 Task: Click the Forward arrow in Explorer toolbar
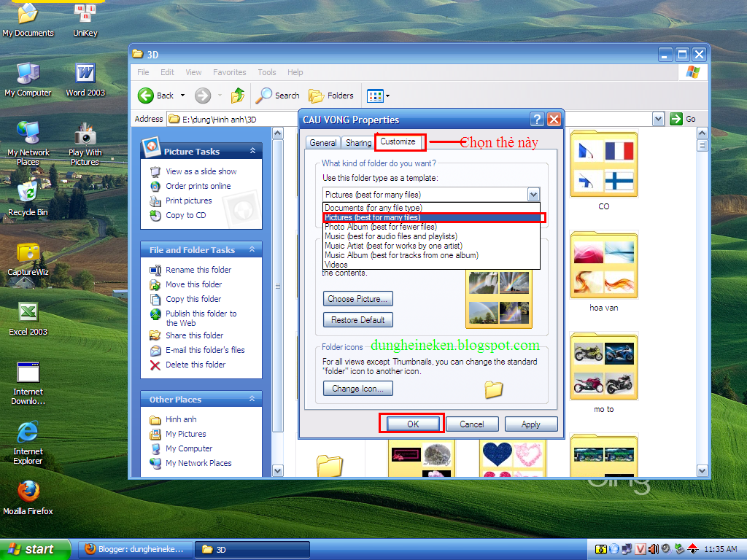click(x=203, y=96)
